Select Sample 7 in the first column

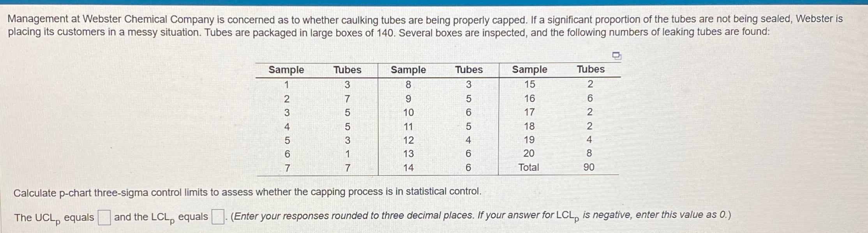287,167
